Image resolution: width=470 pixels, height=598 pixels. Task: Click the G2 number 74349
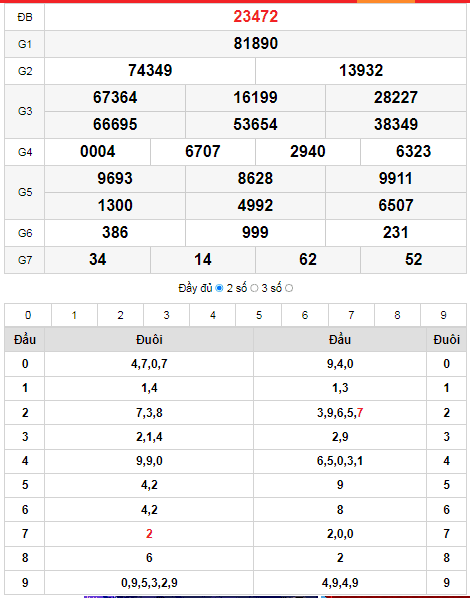150,71
